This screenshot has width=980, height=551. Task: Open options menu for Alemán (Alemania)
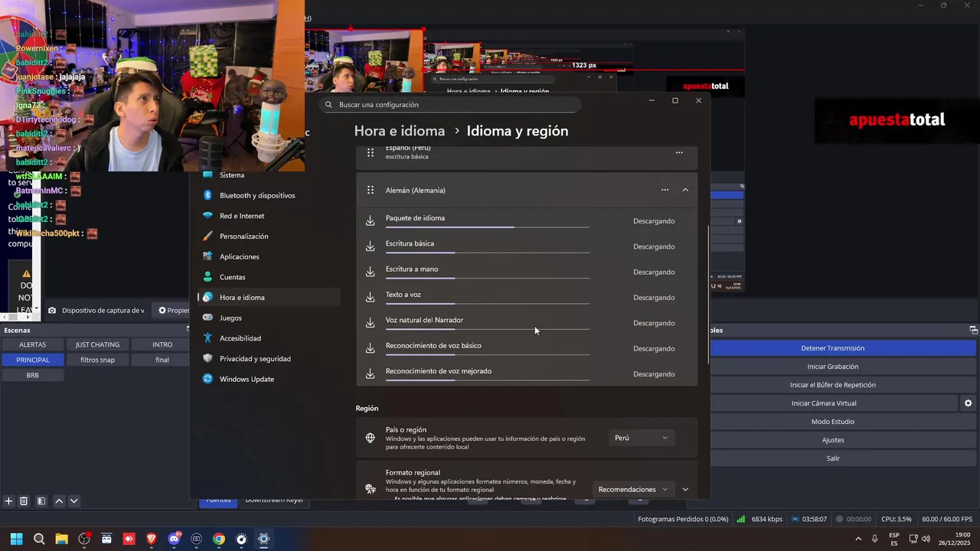tap(665, 190)
